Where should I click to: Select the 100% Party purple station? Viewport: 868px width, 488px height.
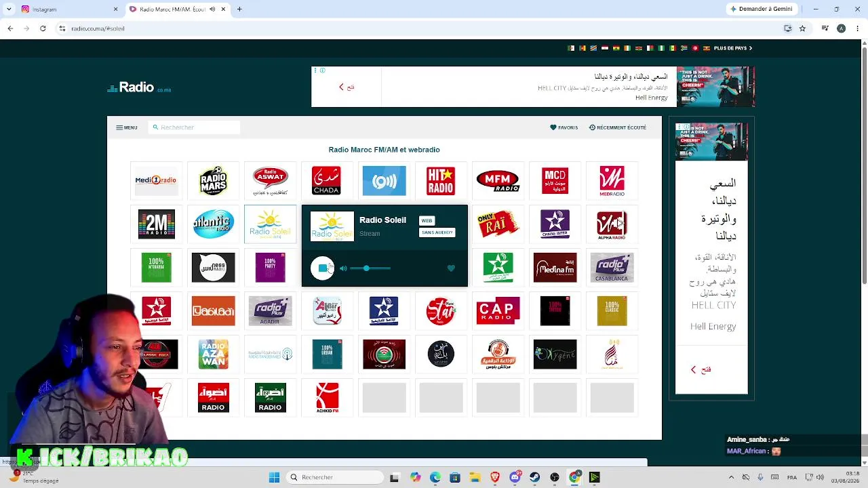click(x=270, y=268)
